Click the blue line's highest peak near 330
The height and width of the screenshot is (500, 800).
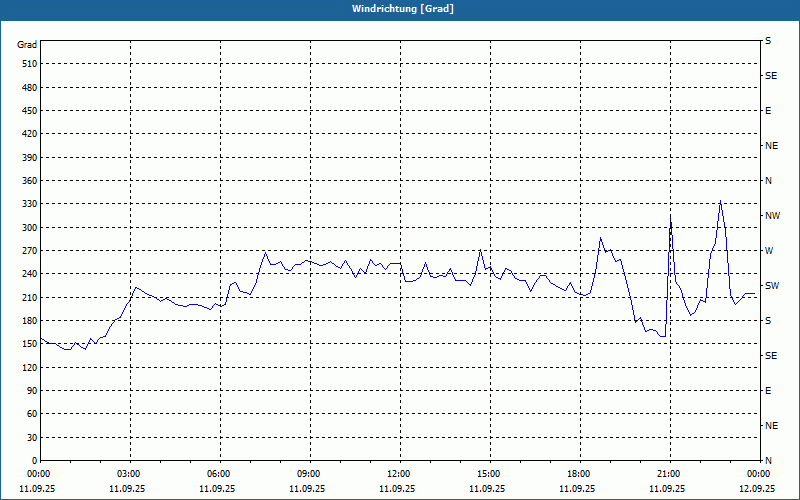720,201
